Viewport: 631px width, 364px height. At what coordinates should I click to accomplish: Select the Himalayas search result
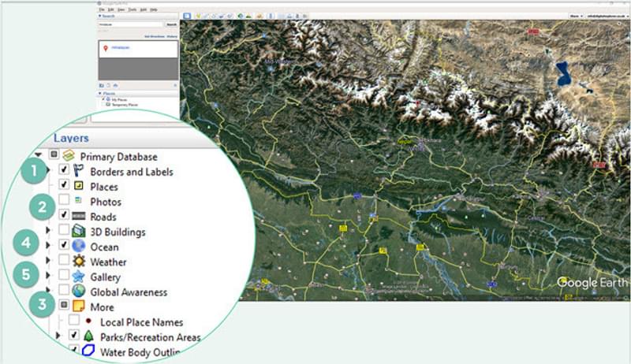point(120,48)
